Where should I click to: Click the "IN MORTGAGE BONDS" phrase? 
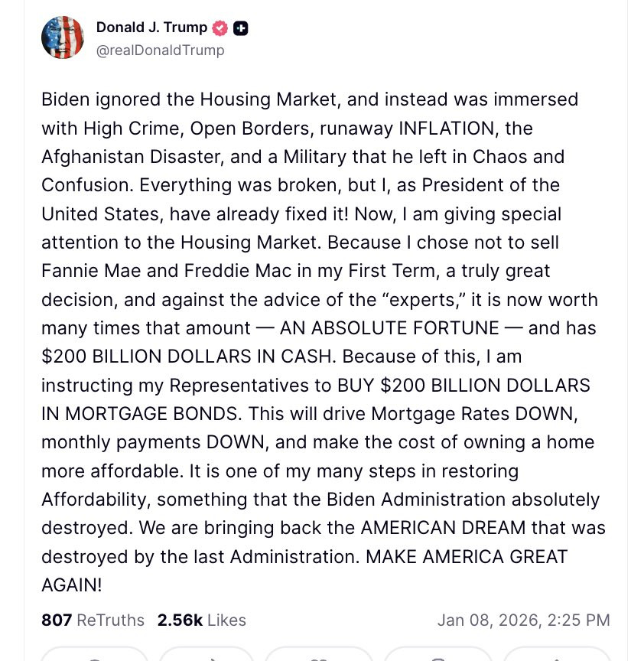point(141,414)
